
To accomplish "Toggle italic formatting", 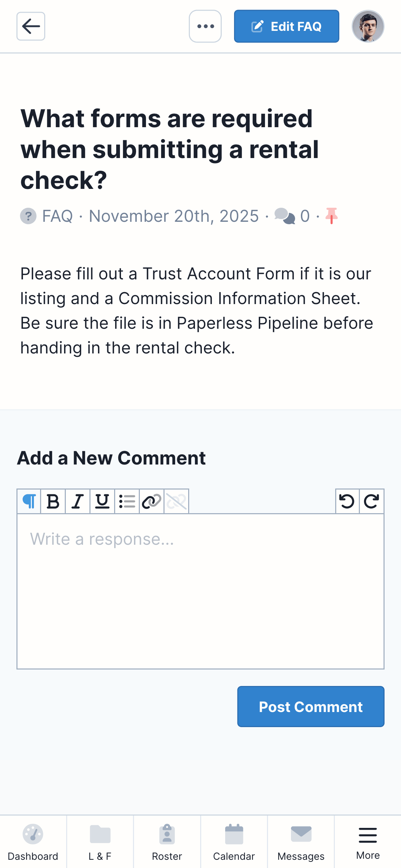I will 78,501.
